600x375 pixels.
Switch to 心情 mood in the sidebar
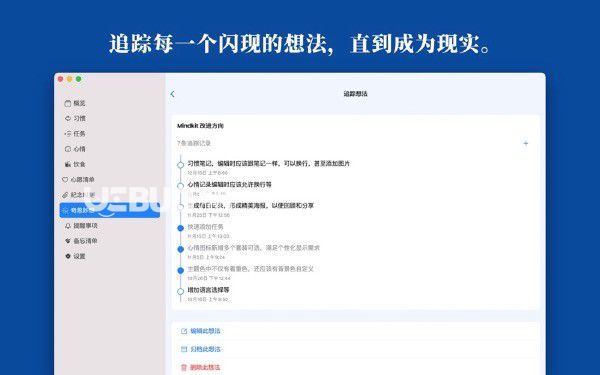(x=75, y=149)
